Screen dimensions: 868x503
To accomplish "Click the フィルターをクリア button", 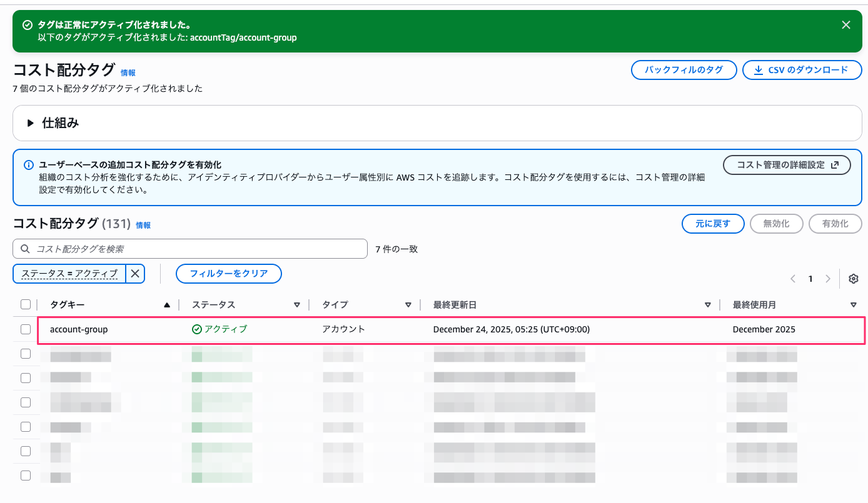I will [x=228, y=274].
